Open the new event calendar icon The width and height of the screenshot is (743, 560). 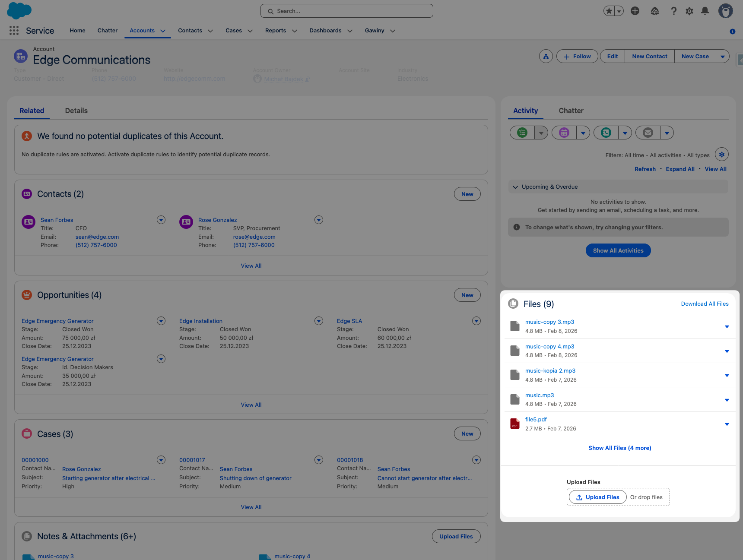(x=564, y=133)
